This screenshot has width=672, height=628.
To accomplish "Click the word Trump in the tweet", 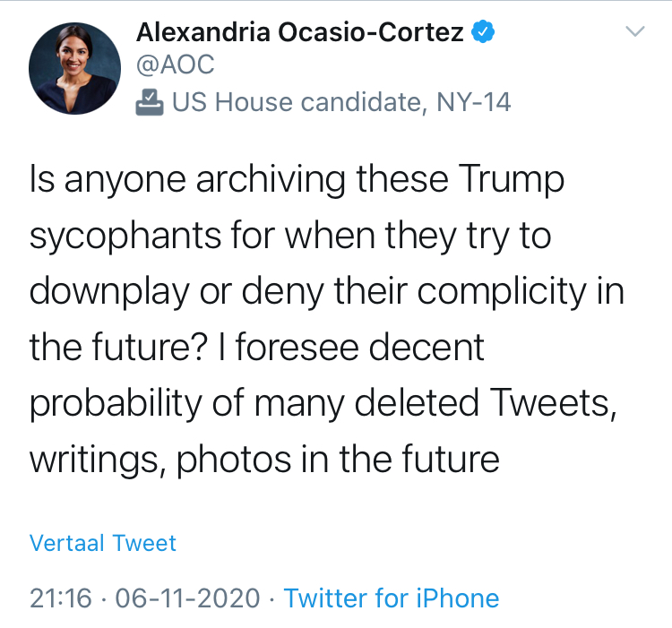I will point(512,180).
